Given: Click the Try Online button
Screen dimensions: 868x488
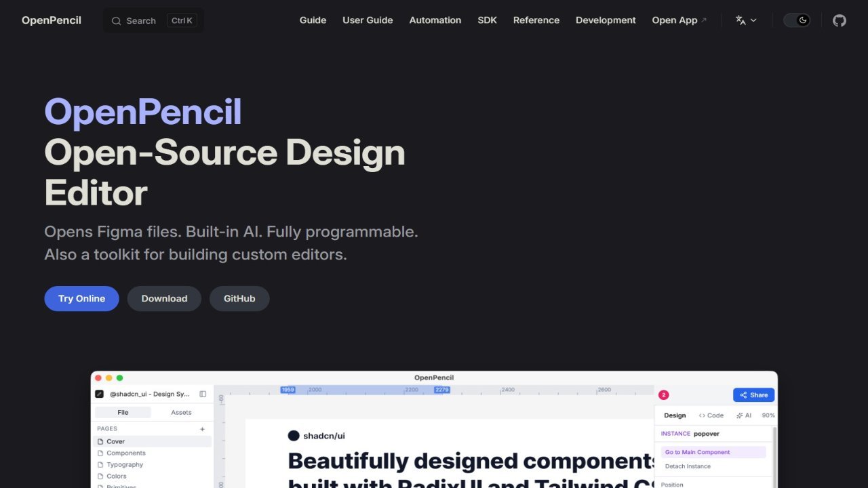Looking at the screenshot, I should tap(81, 299).
